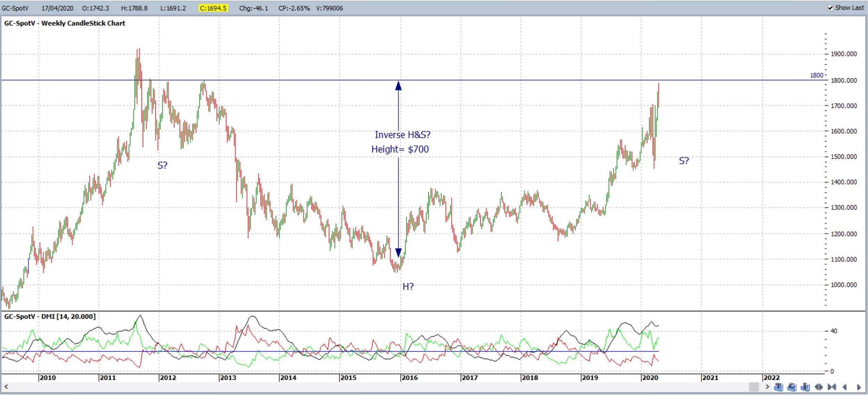Click the horizontal scrollbar right chevron
Image resolution: width=868 pixels, height=395 pixels.
[767, 386]
